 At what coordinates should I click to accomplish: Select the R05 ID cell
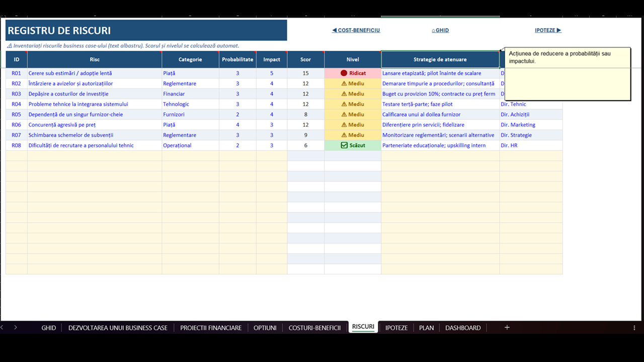tap(17, 115)
